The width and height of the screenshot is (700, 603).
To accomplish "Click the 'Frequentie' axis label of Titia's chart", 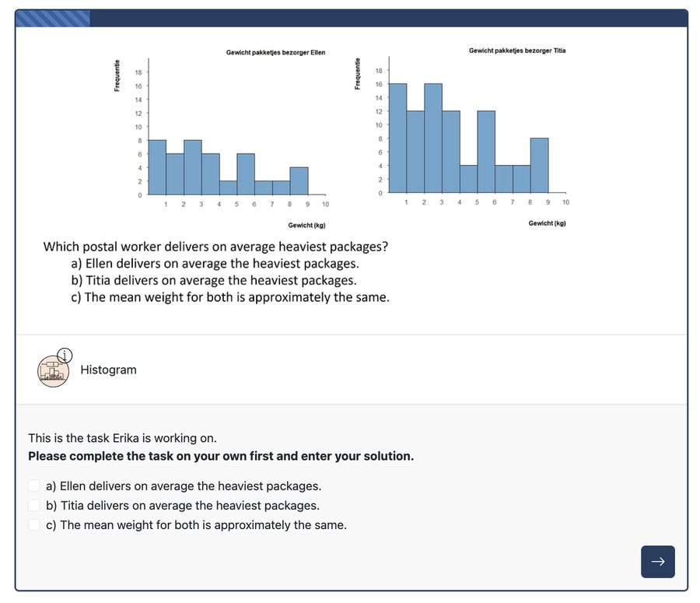I will 357,74.
